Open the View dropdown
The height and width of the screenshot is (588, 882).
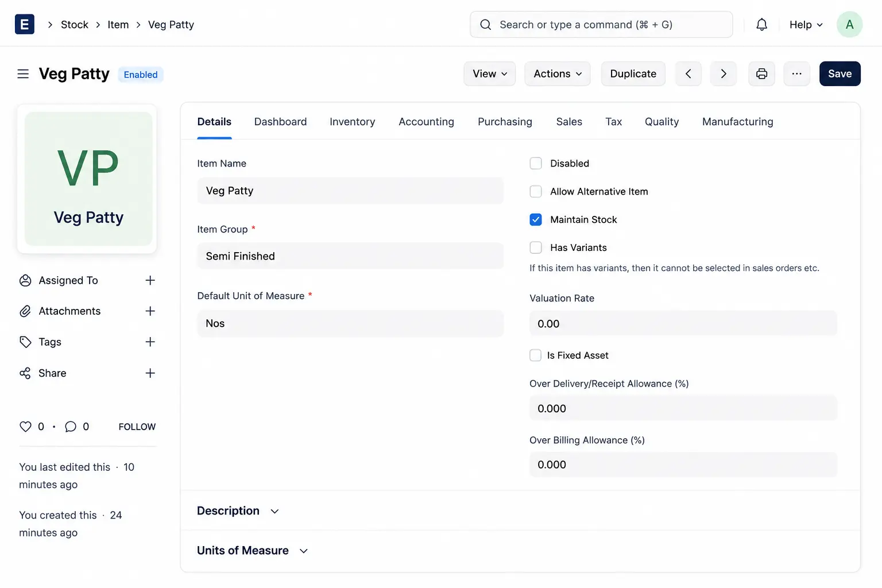point(489,73)
